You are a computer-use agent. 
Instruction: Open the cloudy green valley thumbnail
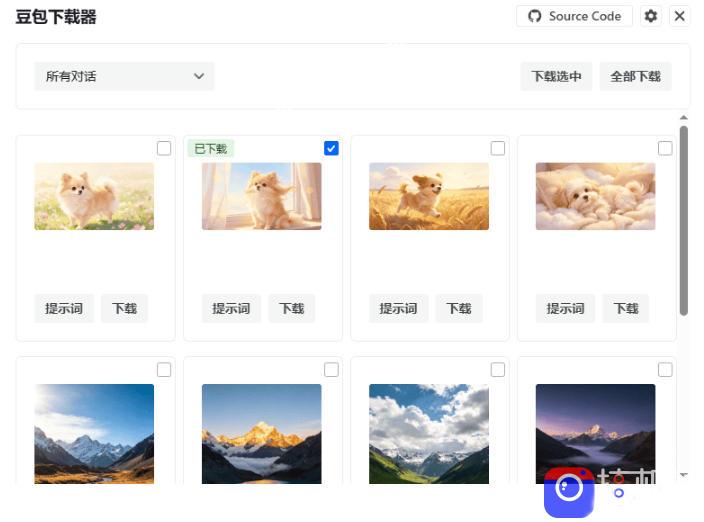coord(429,434)
